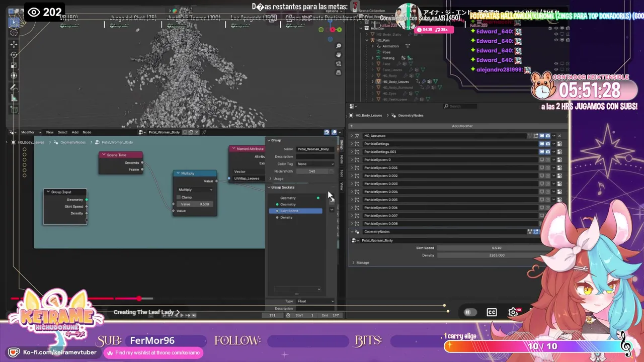Click duplicate node tree icon beside Petal_Woman_Body

point(191,132)
